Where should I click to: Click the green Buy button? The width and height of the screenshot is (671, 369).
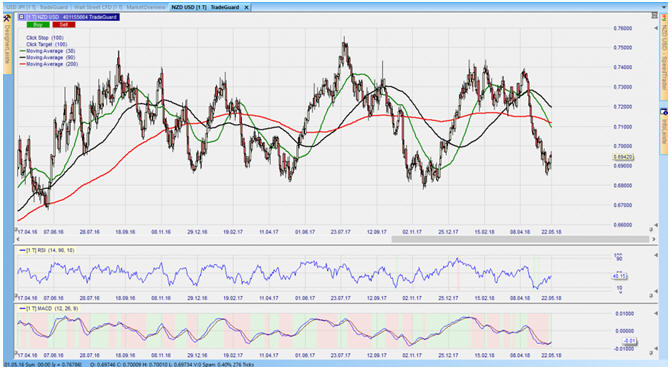click(x=38, y=24)
